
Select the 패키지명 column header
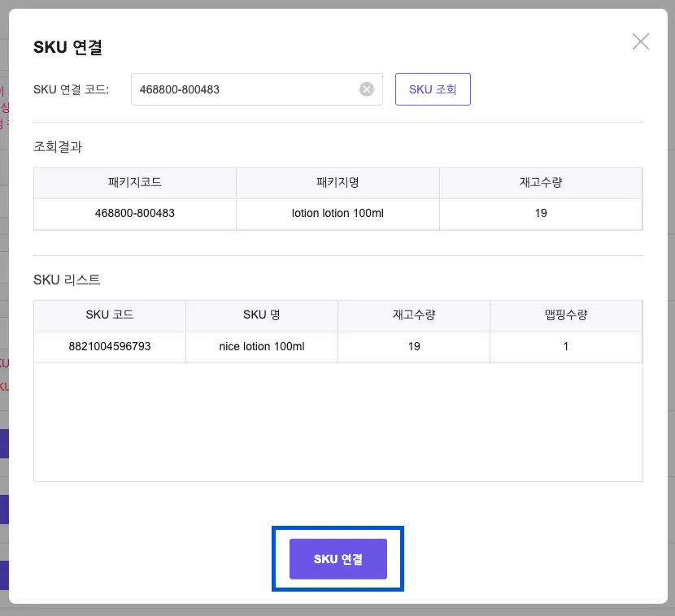click(337, 183)
